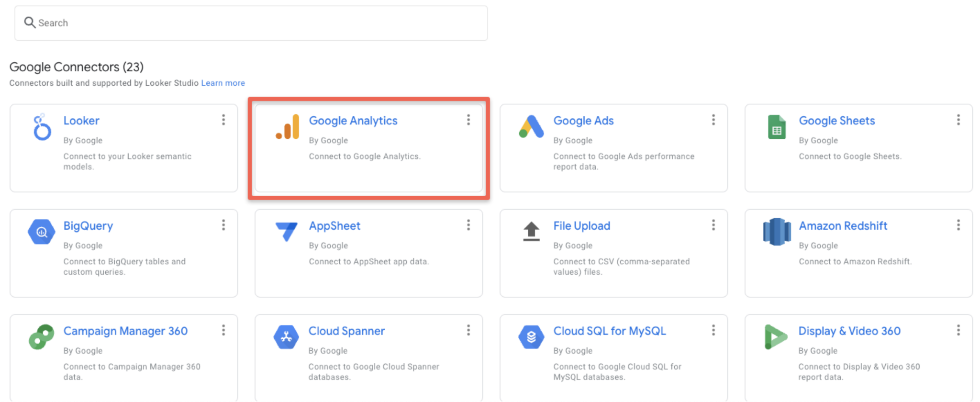This screenshot has height=402, width=980.
Task: Click the File Upload arrow icon
Action: (x=531, y=232)
